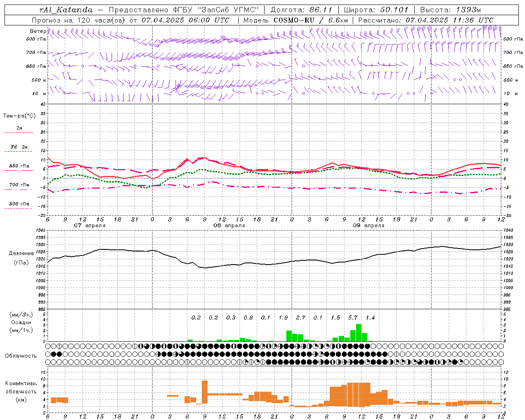This screenshot has height=420, width=525.
Task: Click the (мм/1ч.) precipitation unit label
Action: (x=21, y=330)
